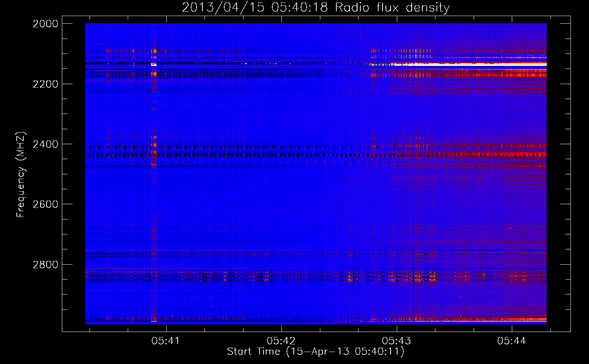
Task: Click the 2000 frequency axis label
Action: pos(46,24)
